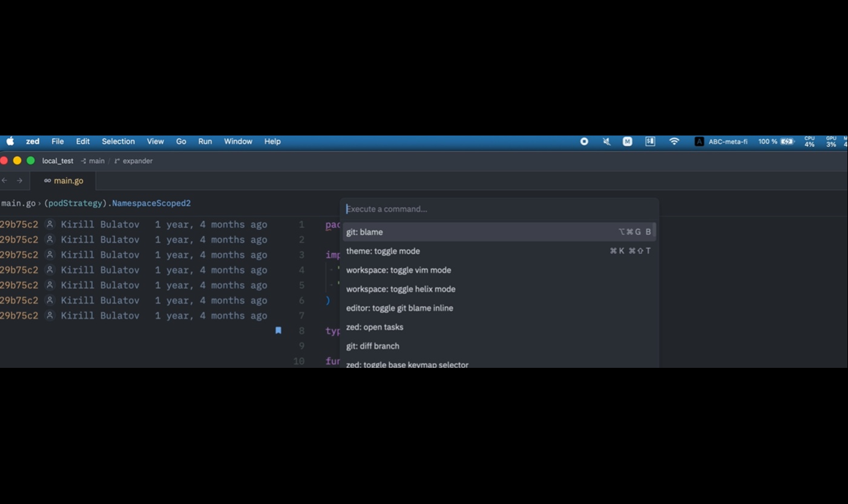The height and width of the screenshot is (504, 848).
Task: Click the blame avatar icon on line 2
Action: (50, 240)
